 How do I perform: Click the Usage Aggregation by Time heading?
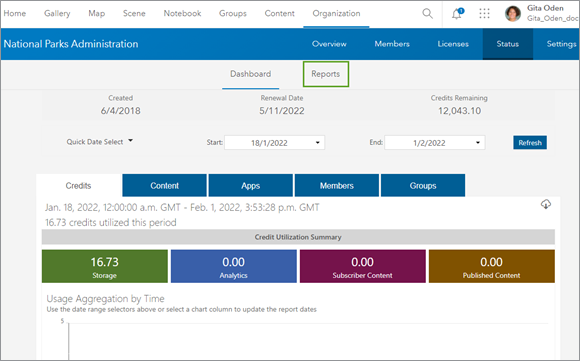[105, 298]
